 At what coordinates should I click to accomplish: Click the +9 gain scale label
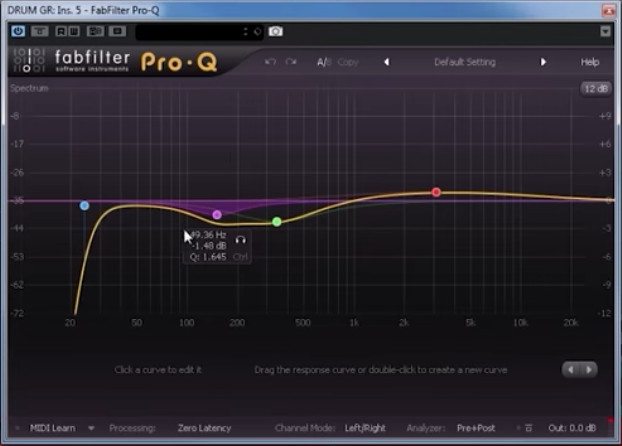coord(605,116)
